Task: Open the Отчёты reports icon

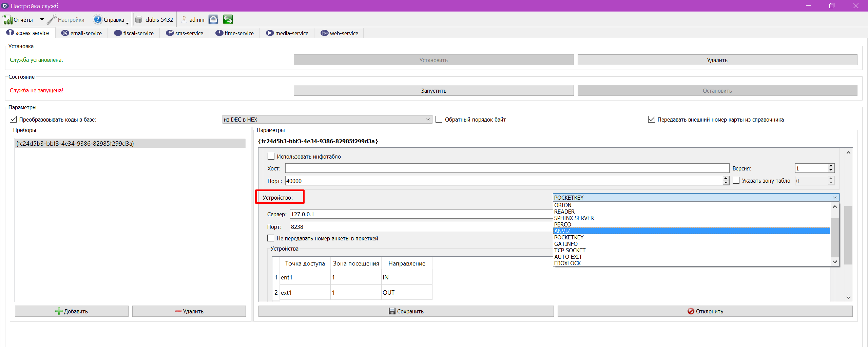Action: (7, 20)
